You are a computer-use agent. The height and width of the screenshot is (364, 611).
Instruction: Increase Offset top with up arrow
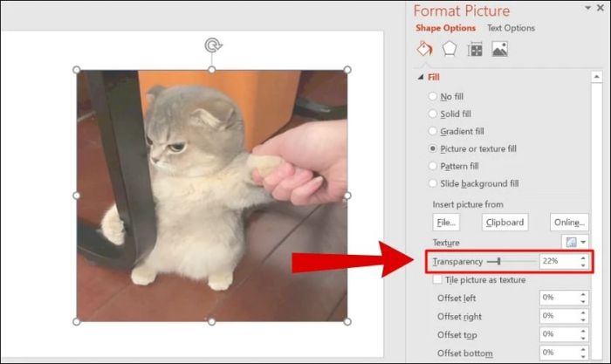tap(583, 331)
